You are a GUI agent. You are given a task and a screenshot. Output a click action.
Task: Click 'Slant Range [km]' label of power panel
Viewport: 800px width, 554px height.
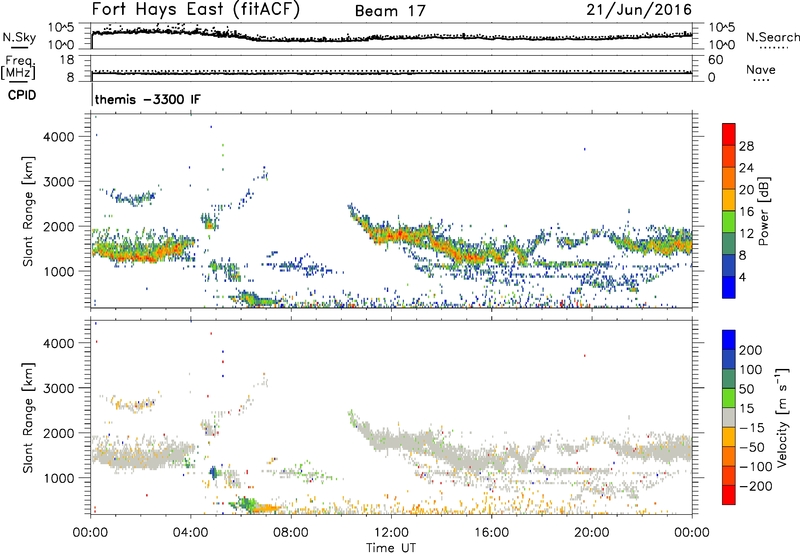click(28, 211)
